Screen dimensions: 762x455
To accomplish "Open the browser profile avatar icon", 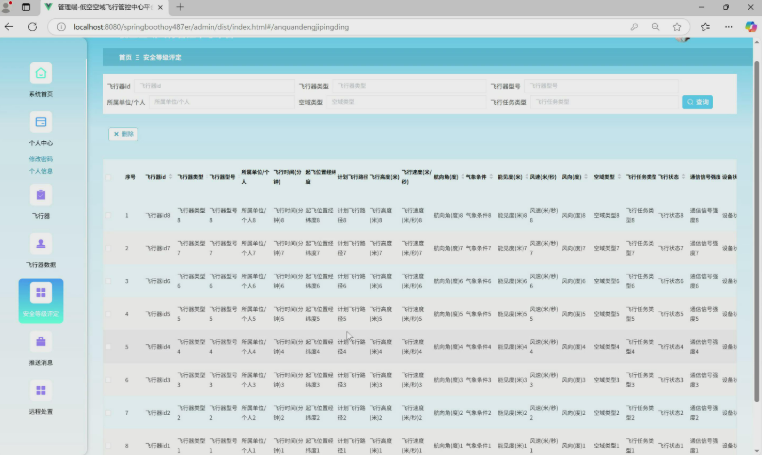I will 6,7.
